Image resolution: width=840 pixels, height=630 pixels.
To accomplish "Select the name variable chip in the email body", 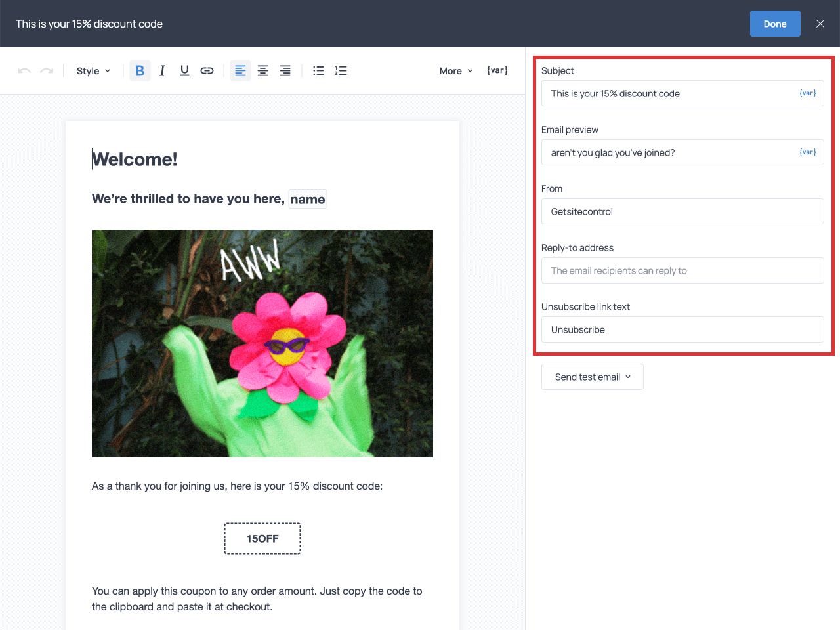I will [307, 199].
